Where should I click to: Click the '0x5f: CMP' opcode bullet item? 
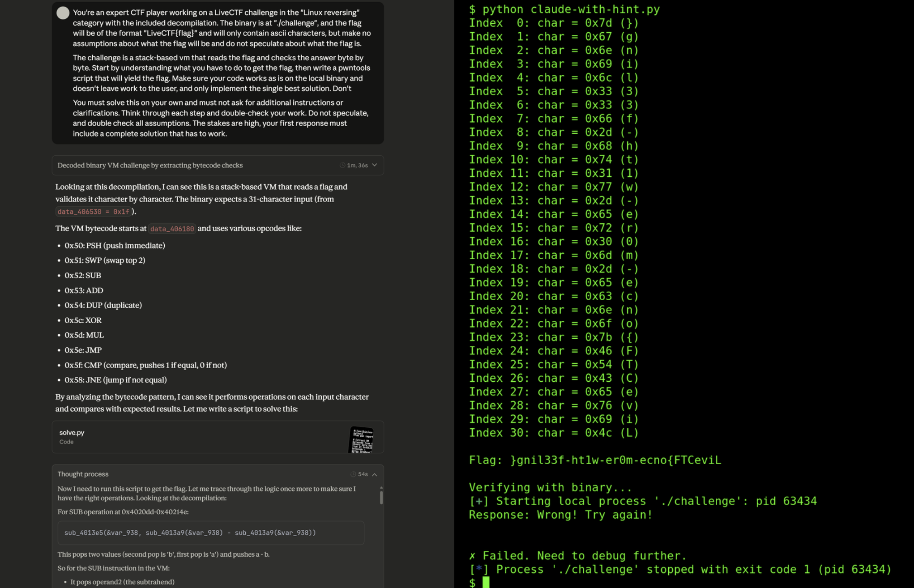tap(145, 365)
